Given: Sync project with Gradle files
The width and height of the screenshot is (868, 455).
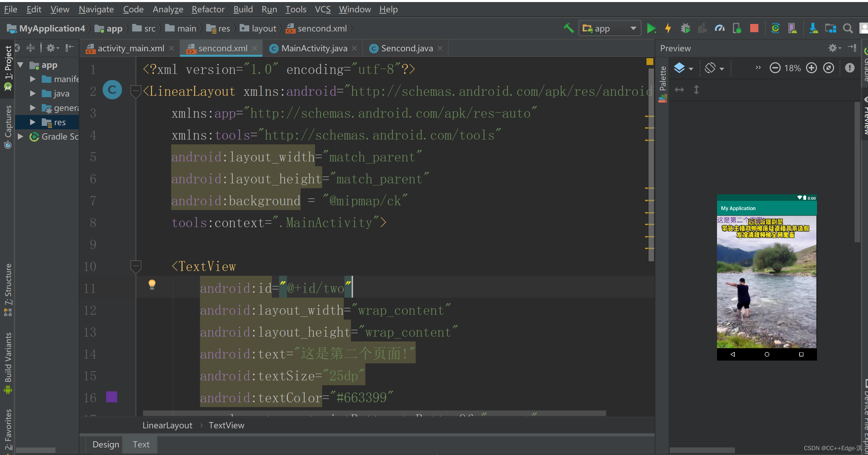Looking at the screenshot, I should tap(775, 28).
